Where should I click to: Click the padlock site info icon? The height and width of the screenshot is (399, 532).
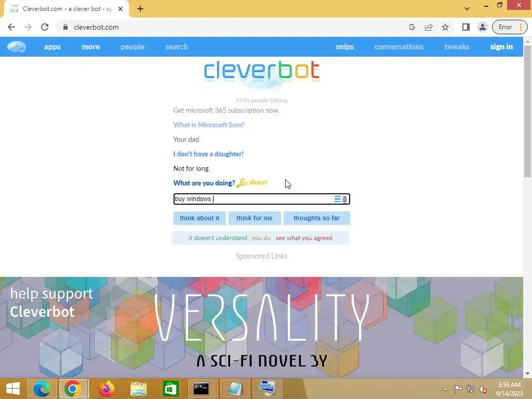(x=65, y=27)
